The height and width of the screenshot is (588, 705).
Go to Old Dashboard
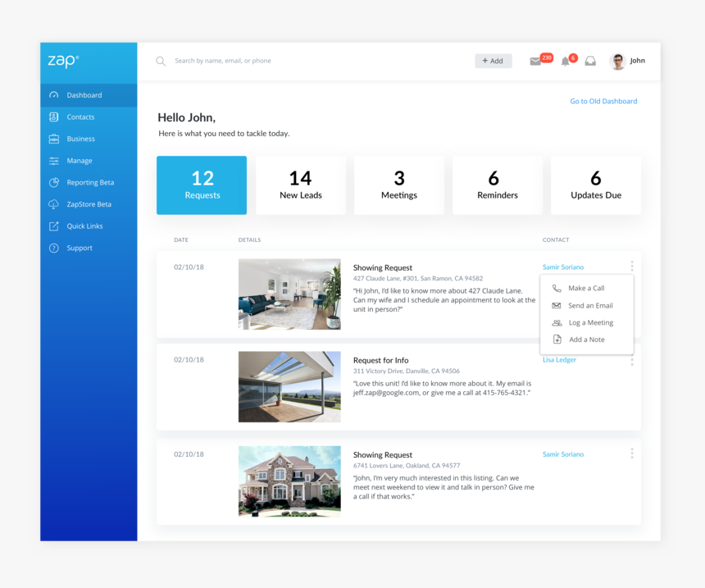603,101
